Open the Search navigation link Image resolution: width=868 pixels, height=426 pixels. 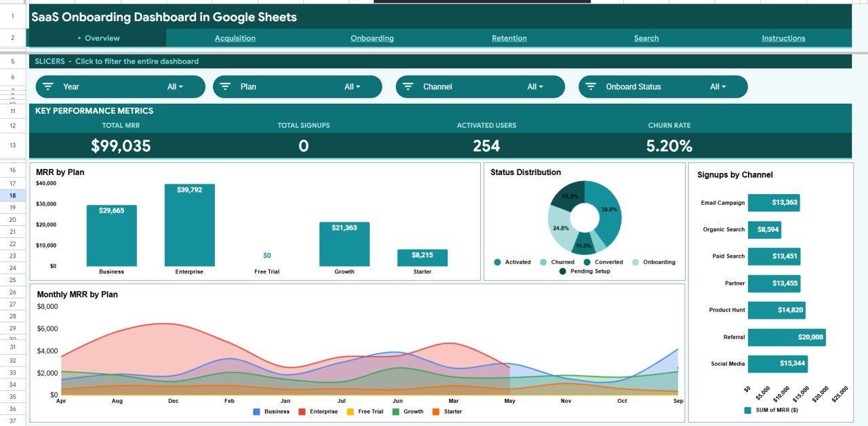click(x=646, y=38)
